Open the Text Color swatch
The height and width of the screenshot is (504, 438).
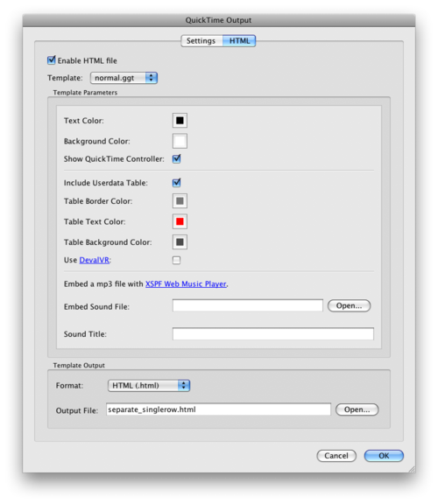180,121
